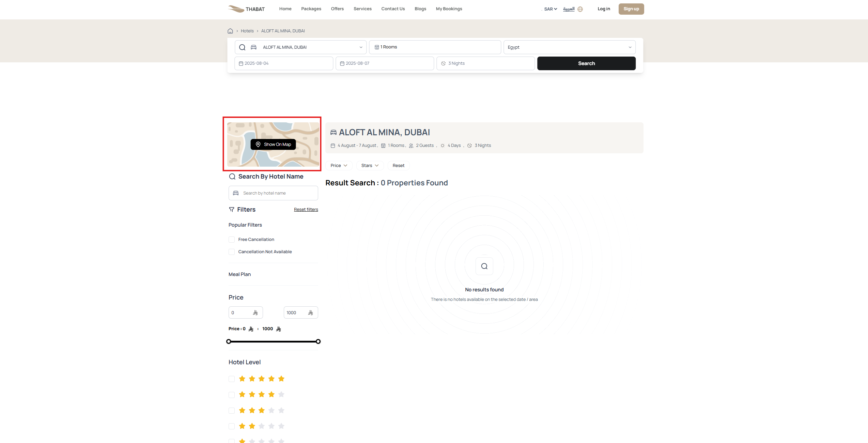Click the right handle of price slider
The height and width of the screenshot is (443, 868).
pos(318,341)
